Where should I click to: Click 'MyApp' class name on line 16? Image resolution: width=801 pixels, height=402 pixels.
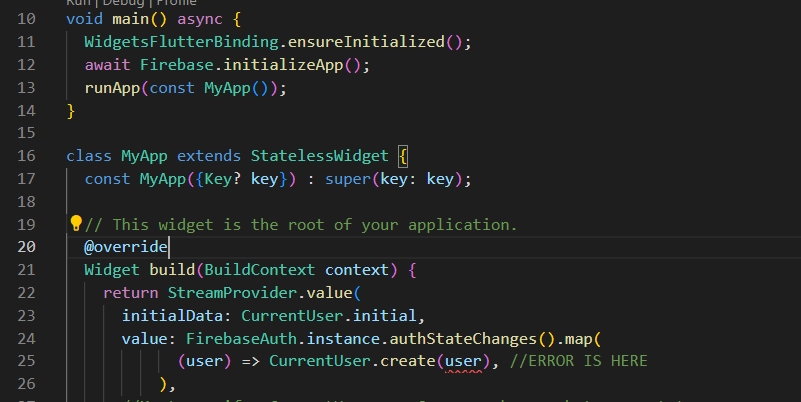144,155
